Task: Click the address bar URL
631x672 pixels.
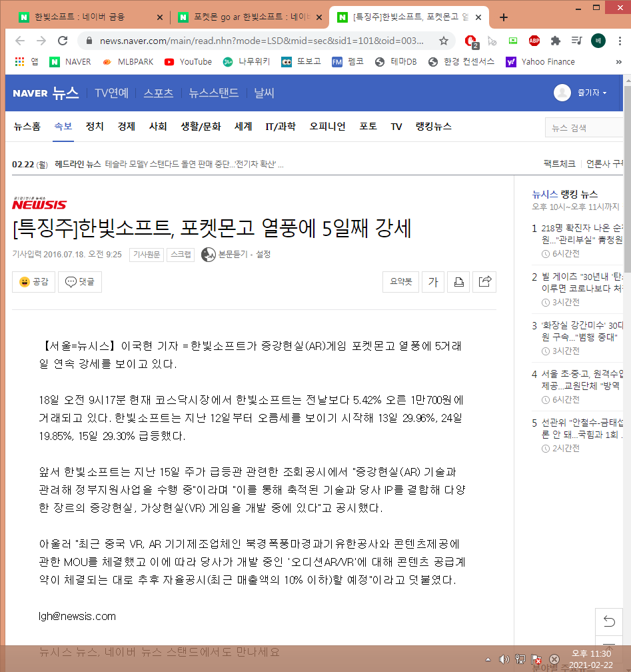Action: point(261,41)
